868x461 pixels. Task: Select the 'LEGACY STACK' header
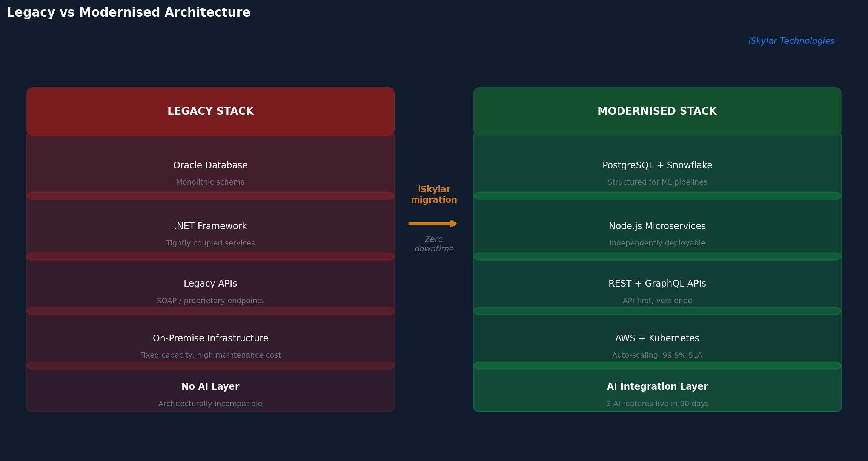210,111
